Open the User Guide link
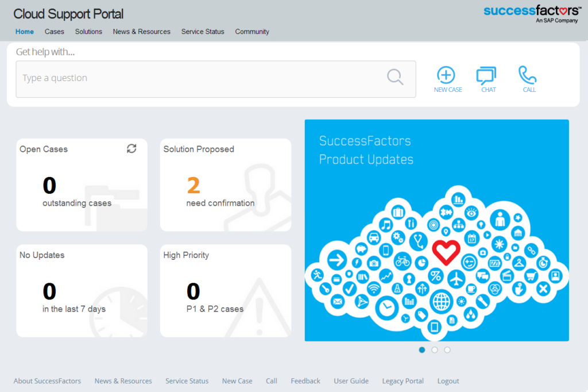The width and height of the screenshot is (588, 392). (351, 381)
